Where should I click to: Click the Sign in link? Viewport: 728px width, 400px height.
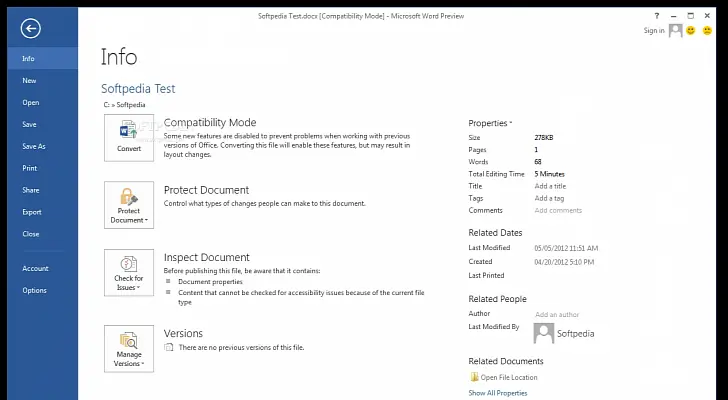(x=654, y=31)
